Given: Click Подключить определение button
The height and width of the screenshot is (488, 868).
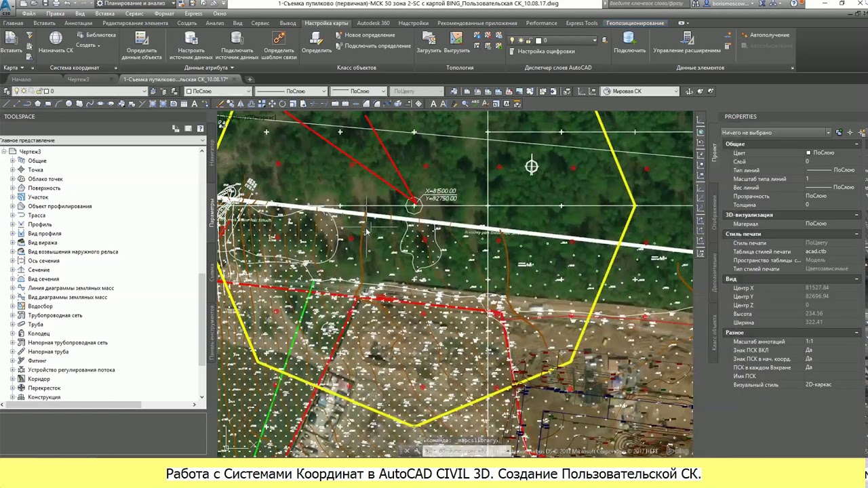Looking at the screenshot, I should point(372,46).
